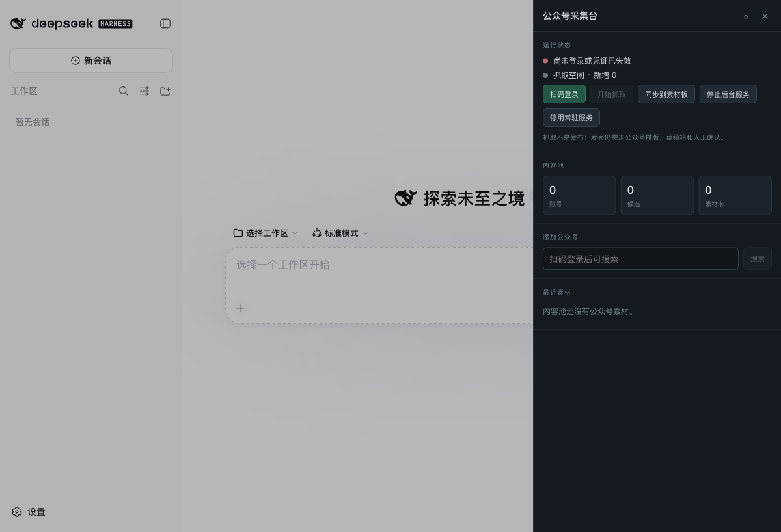Viewport: 781px width, 532px height.
Task: Click the 公众号采集台 panel title
Action: tap(570, 16)
